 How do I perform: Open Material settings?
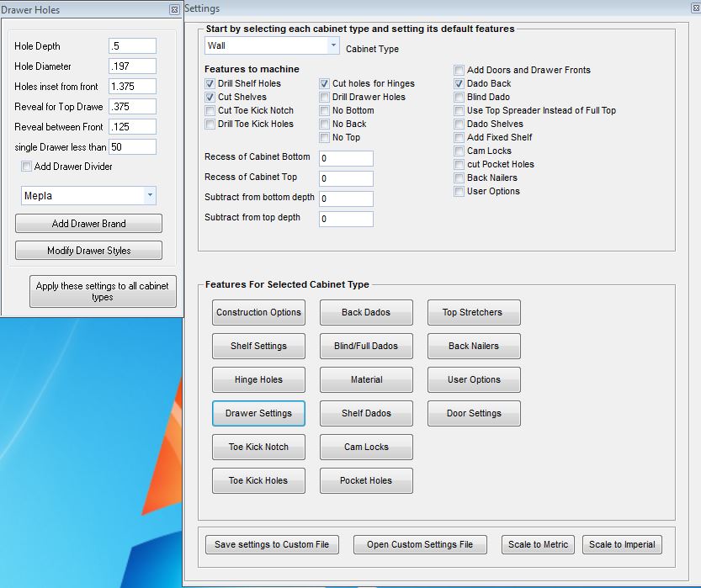tap(366, 379)
